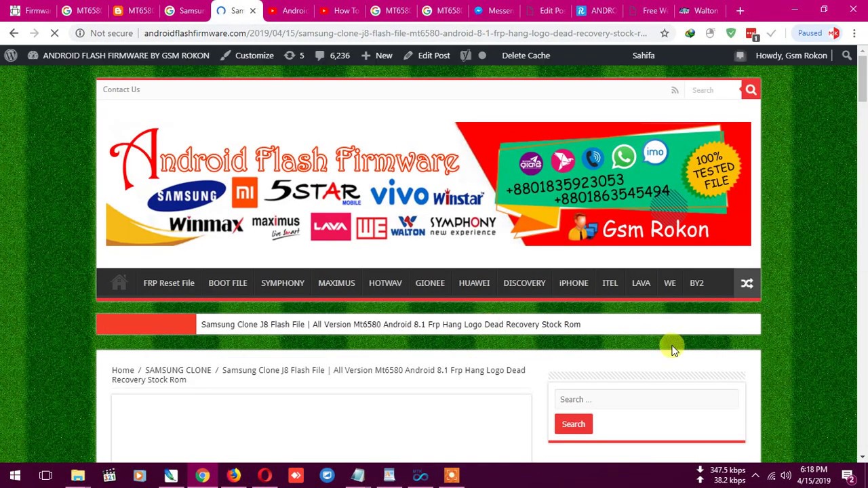Open File Explorer from the taskbar
This screenshot has width=868, height=488.
[77, 475]
